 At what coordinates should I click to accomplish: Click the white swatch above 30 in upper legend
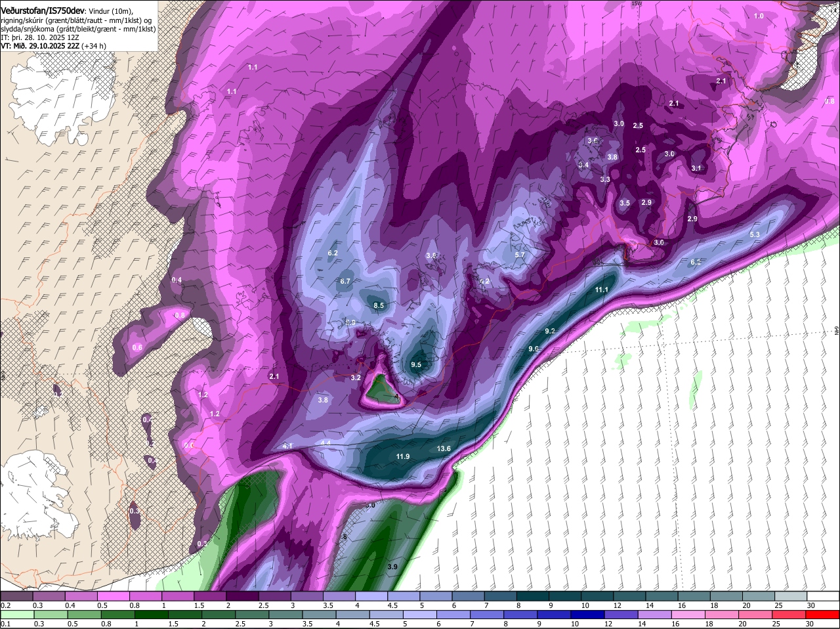(824, 596)
